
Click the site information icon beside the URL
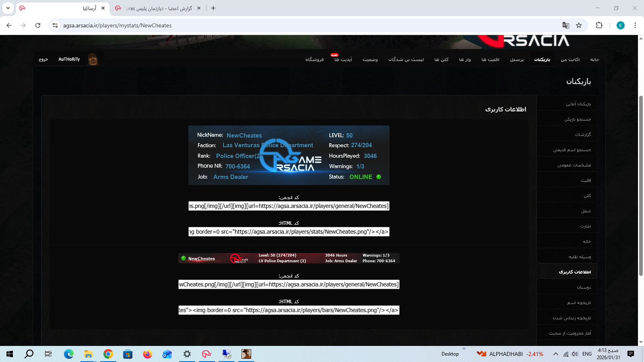click(x=55, y=25)
